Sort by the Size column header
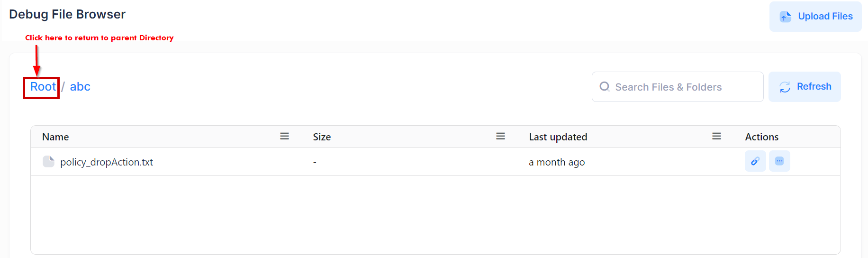 tap(322, 137)
